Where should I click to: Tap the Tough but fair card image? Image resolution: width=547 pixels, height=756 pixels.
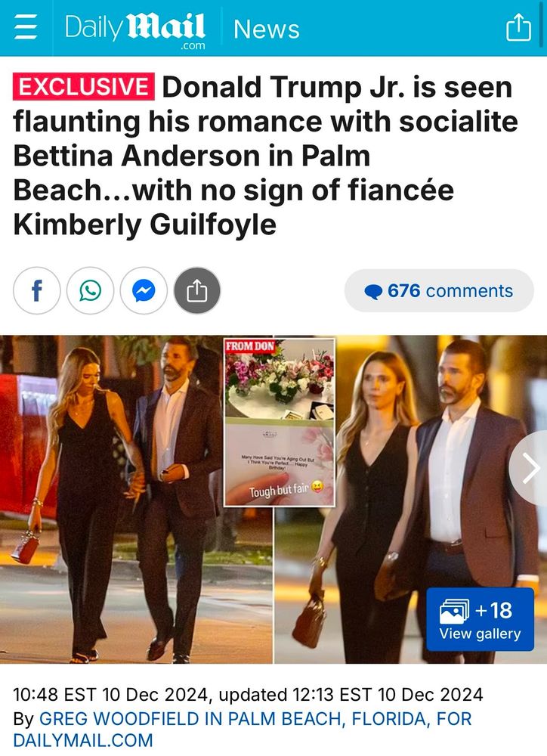[x=280, y=462]
